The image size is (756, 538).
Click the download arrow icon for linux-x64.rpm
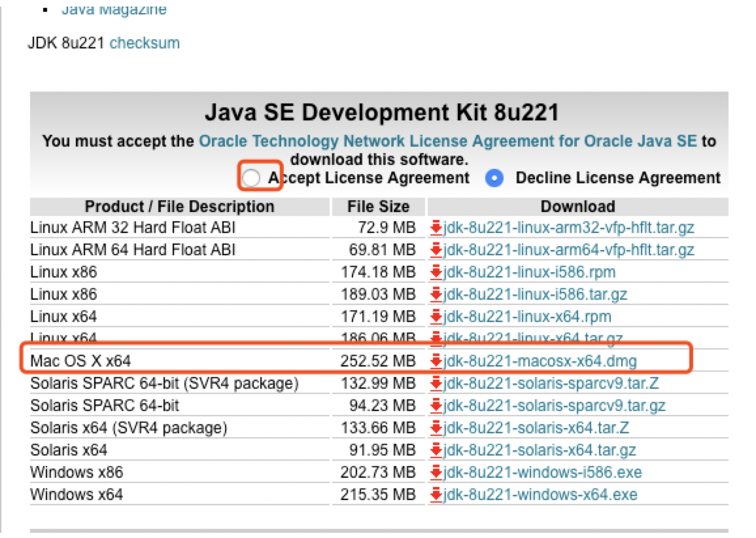pyautogui.click(x=436, y=317)
